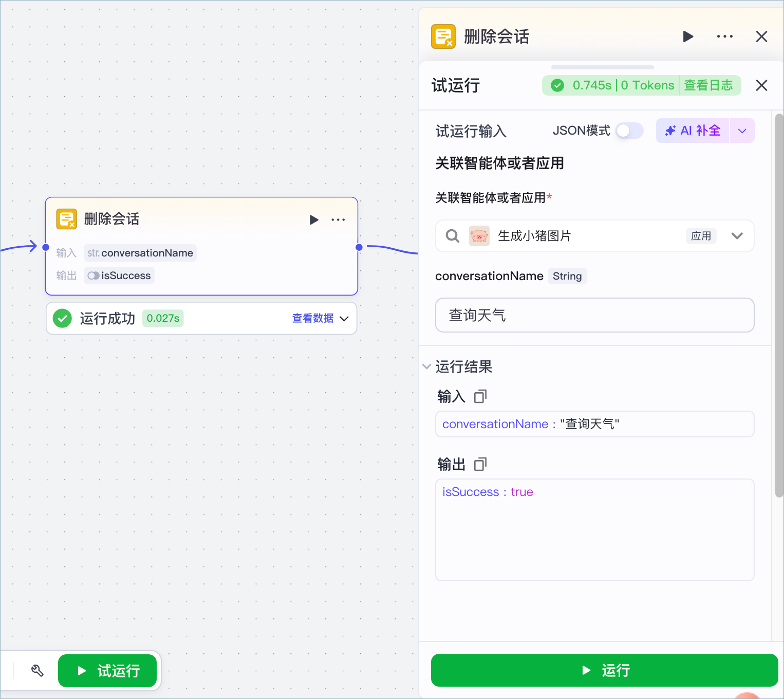Close the 删除会话 side panel

(x=761, y=36)
